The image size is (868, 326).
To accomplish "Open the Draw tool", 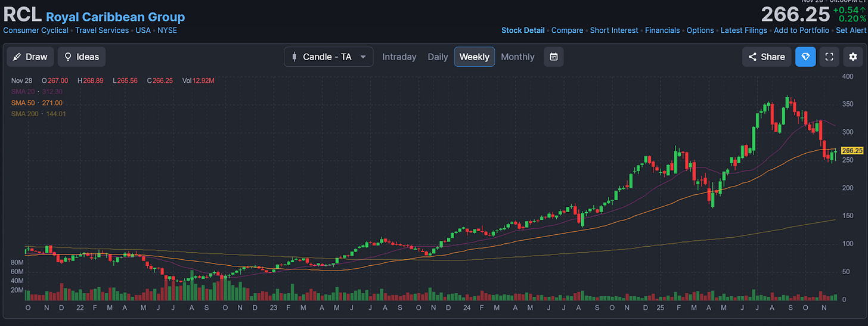I will pyautogui.click(x=30, y=57).
